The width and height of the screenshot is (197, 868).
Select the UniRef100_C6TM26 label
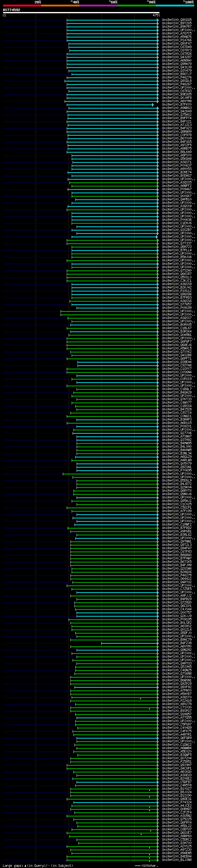177,54
